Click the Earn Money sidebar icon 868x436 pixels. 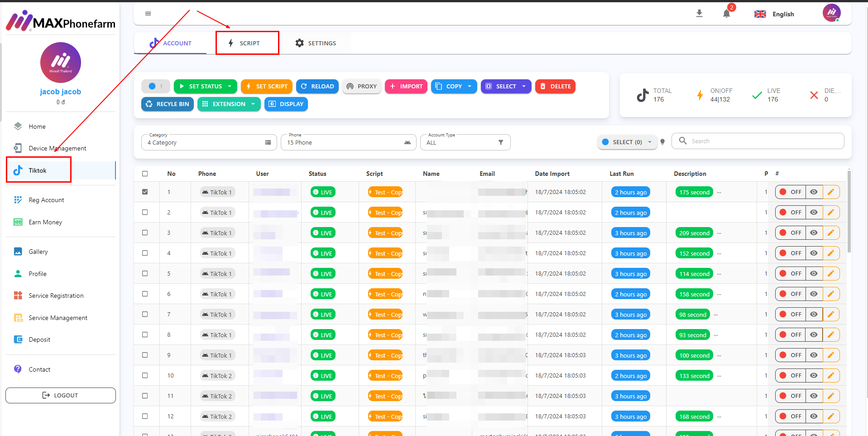(x=18, y=222)
